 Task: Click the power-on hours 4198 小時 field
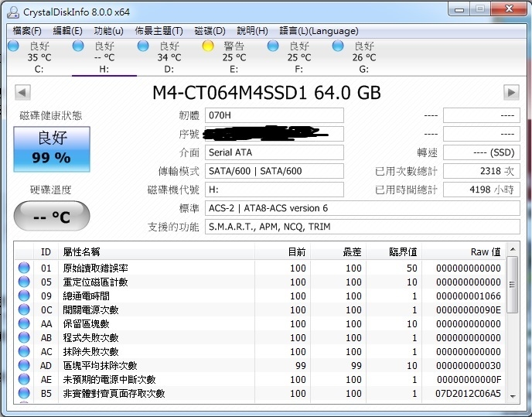click(x=482, y=190)
